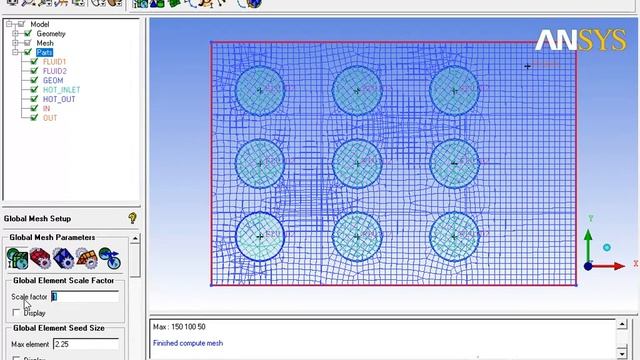Click the material point crosshair in the viewport
Image resolution: width=640 pixels, height=360 pixels.
tap(527, 66)
